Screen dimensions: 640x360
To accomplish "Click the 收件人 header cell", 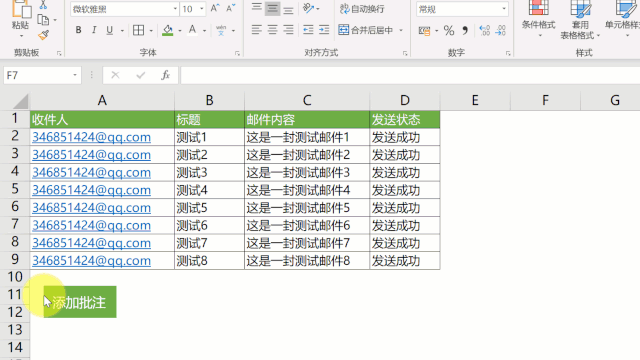I will (102, 120).
